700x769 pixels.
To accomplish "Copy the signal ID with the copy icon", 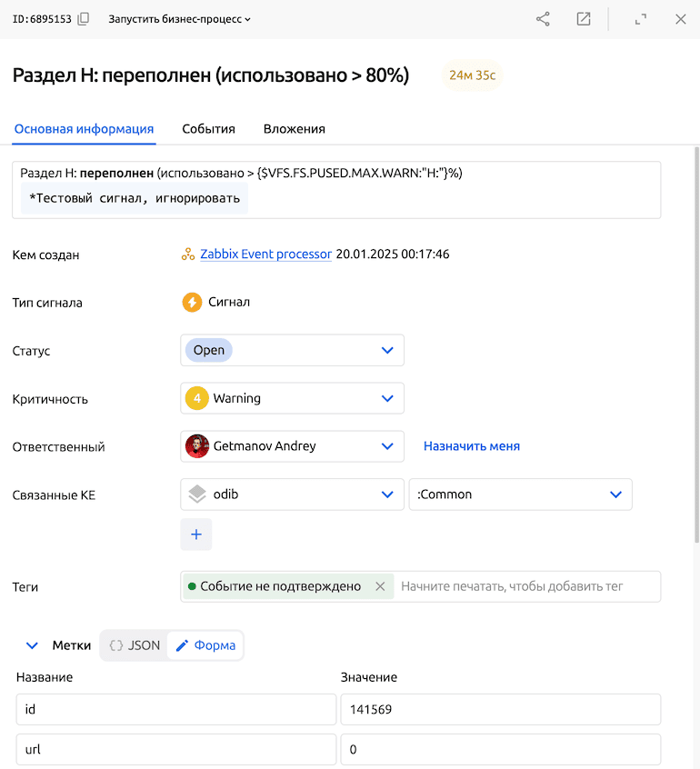I will pyautogui.click(x=84, y=19).
